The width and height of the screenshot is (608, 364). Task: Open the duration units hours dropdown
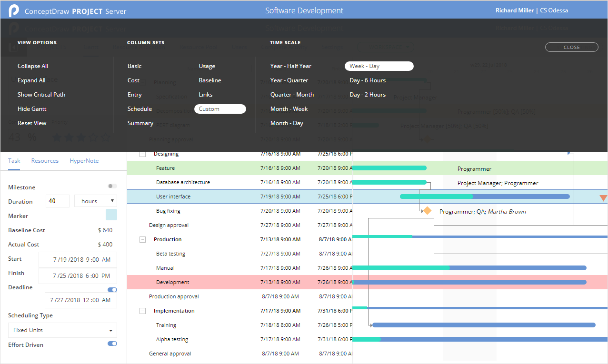click(96, 201)
